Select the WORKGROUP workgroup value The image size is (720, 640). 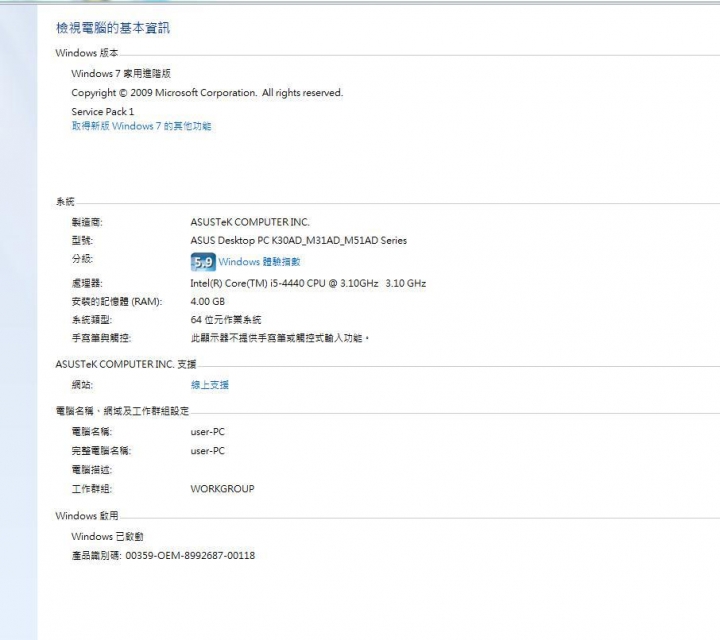tap(222, 488)
